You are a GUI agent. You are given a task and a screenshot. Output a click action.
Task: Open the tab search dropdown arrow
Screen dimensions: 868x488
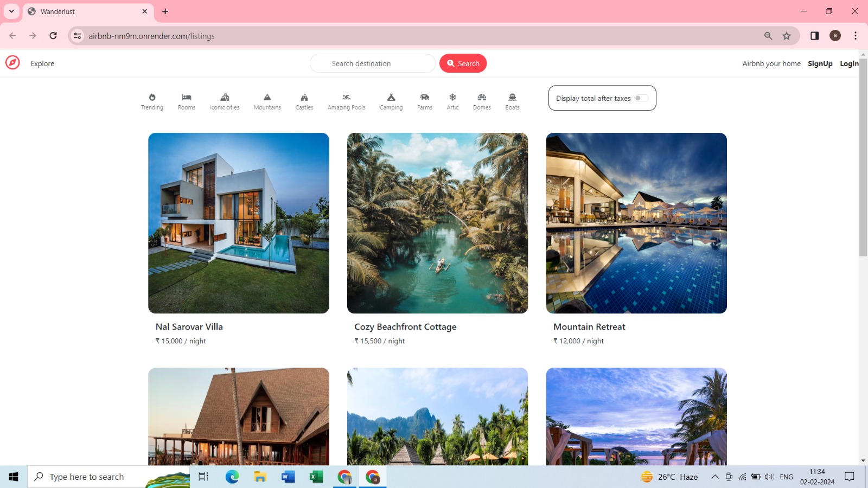tap(11, 11)
